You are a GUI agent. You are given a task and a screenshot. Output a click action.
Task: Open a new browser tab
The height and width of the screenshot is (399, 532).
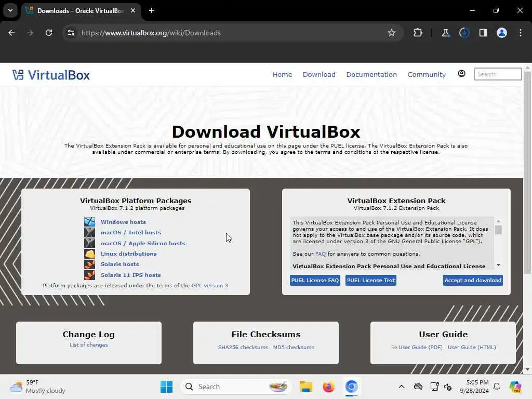(x=152, y=10)
